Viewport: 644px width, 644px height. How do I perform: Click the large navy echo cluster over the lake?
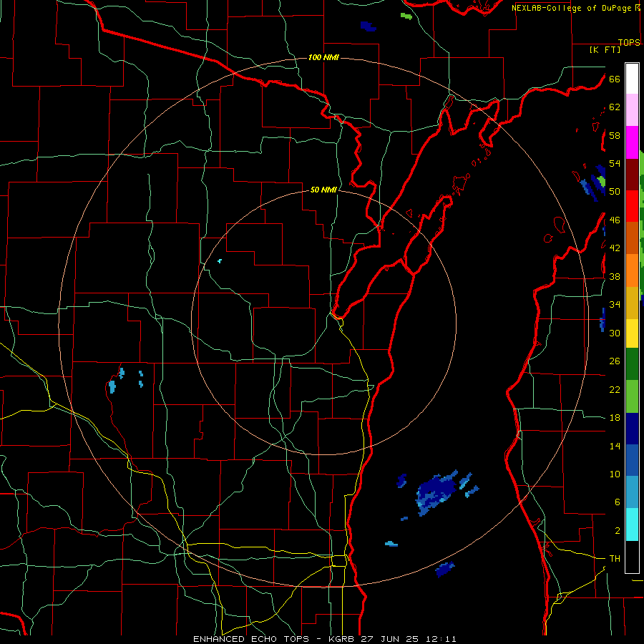point(436,493)
